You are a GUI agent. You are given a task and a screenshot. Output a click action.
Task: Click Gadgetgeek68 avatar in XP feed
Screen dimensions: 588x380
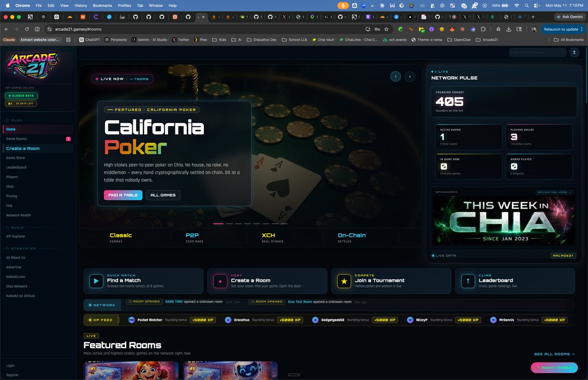(315, 320)
